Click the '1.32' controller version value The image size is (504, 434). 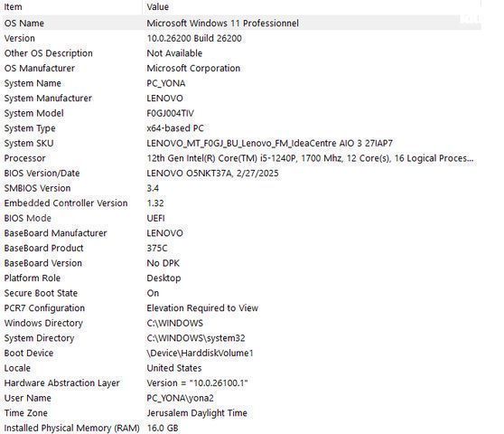[155, 203]
